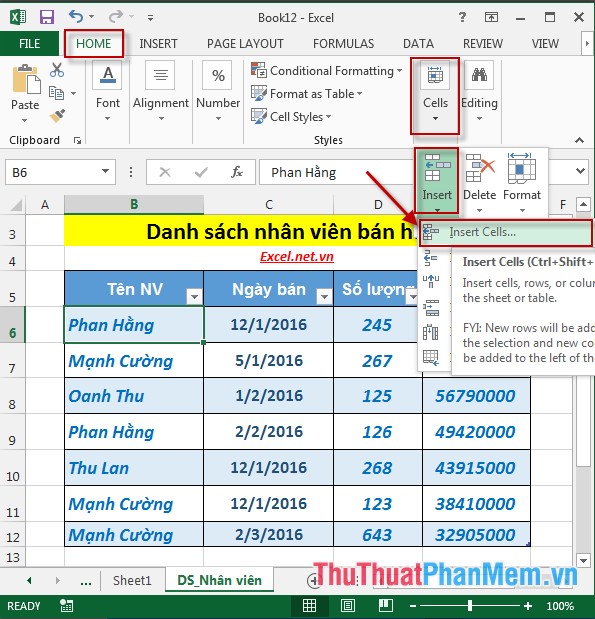This screenshot has height=619, width=595.
Task: Expand the Font group button
Action: (x=108, y=92)
